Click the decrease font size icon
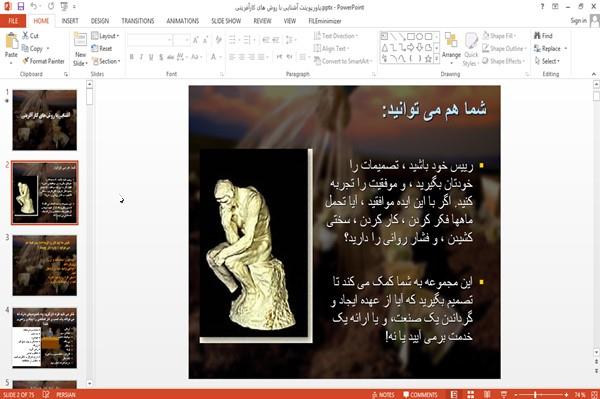 [x=205, y=40]
